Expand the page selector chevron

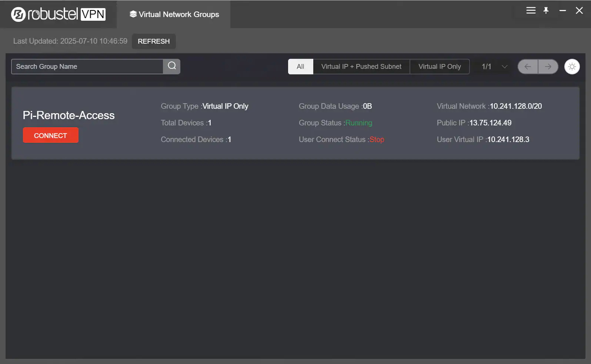pos(504,67)
